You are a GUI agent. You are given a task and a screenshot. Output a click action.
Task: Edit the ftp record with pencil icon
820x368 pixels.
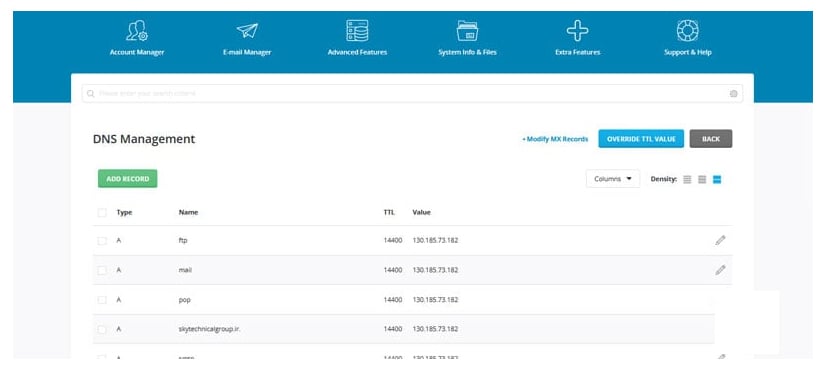pos(721,240)
